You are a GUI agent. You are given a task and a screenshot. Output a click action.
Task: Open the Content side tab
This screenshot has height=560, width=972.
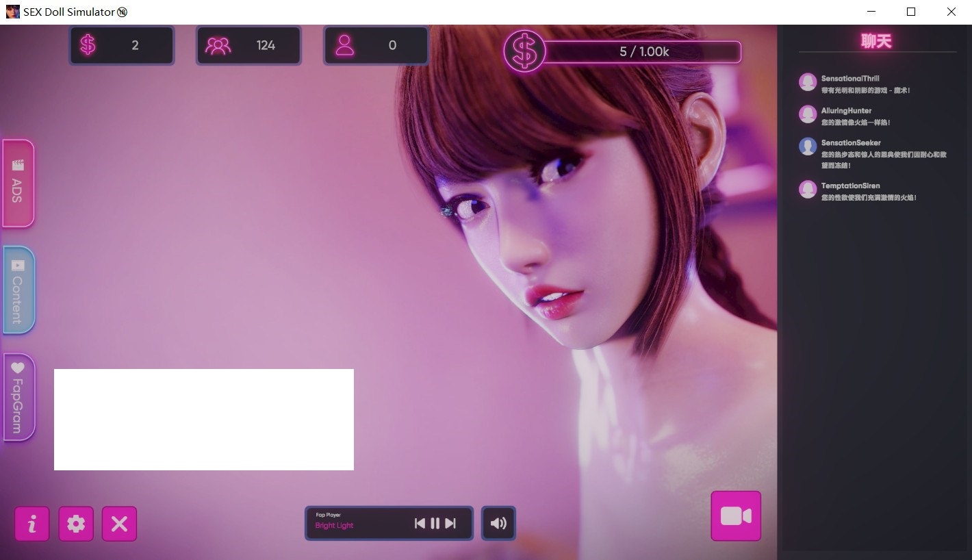pyautogui.click(x=18, y=290)
